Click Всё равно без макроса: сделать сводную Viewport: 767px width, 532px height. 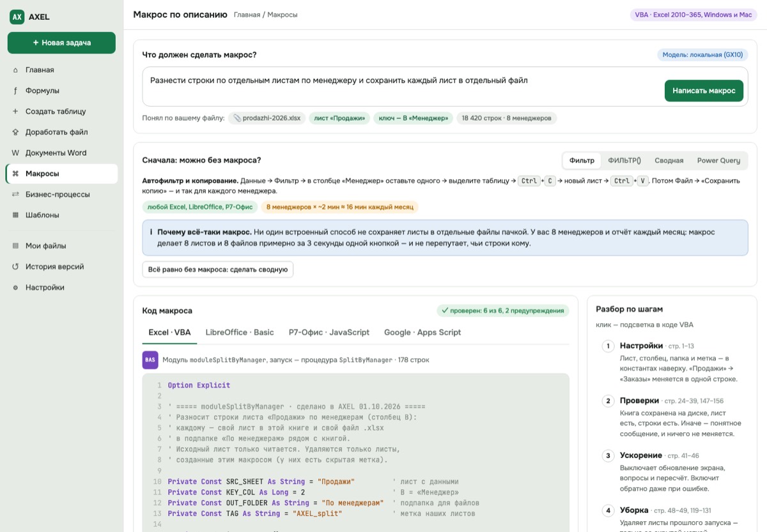(218, 270)
